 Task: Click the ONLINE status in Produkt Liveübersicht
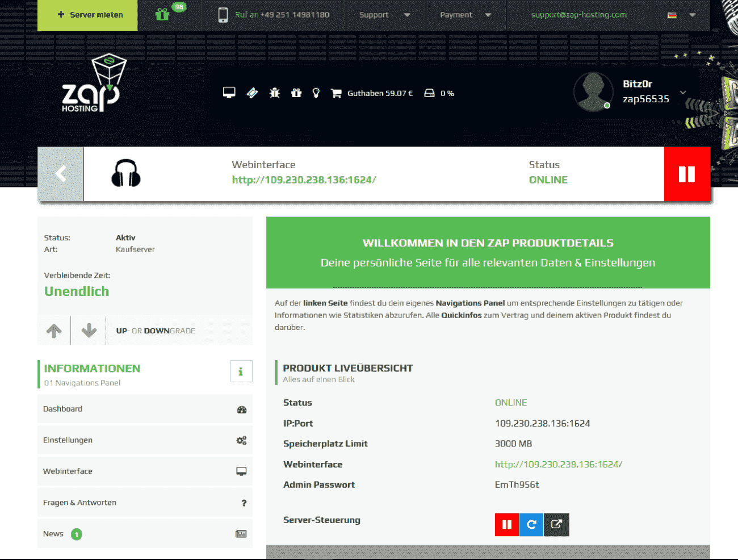(511, 403)
